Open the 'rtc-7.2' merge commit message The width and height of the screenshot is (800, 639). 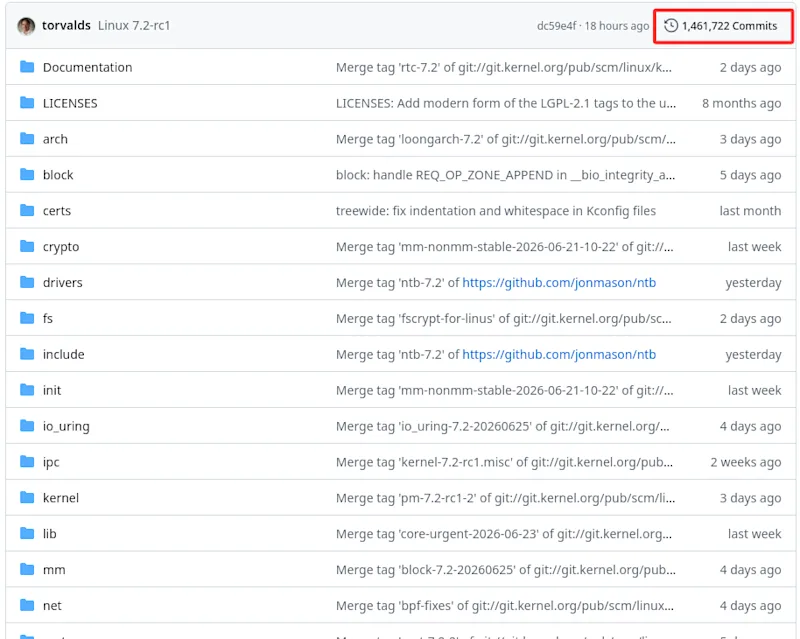tap(504, 67)
